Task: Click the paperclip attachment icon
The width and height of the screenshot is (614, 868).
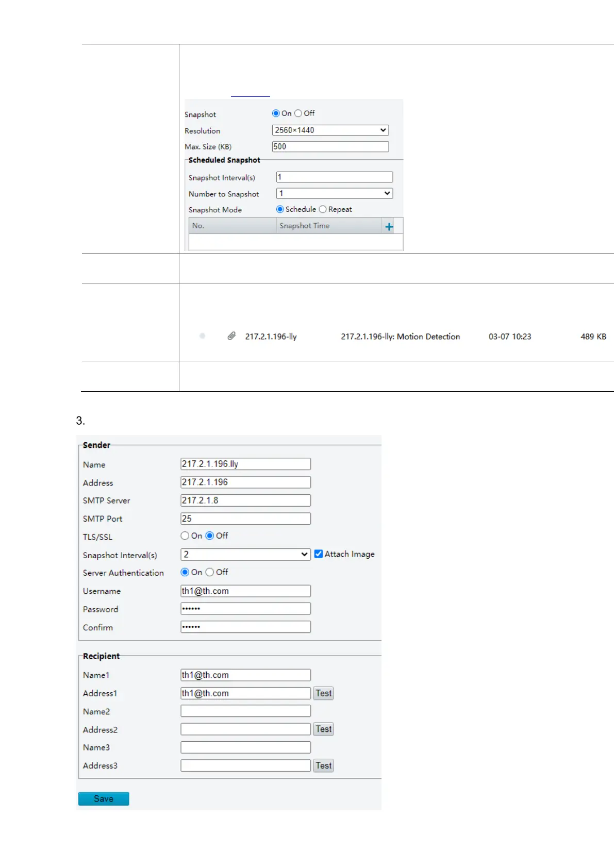Action: pyautogui.click(x=231, y=336)
